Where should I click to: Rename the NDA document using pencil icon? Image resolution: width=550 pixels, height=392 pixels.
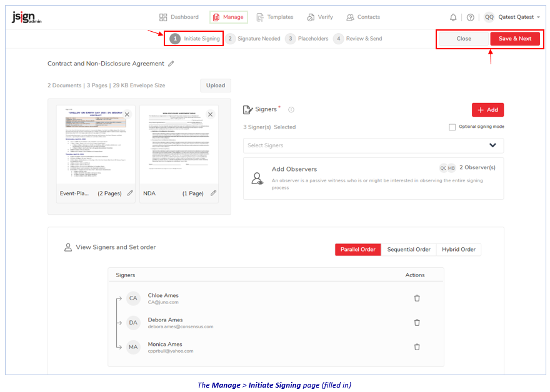click(x=213, y=194)
